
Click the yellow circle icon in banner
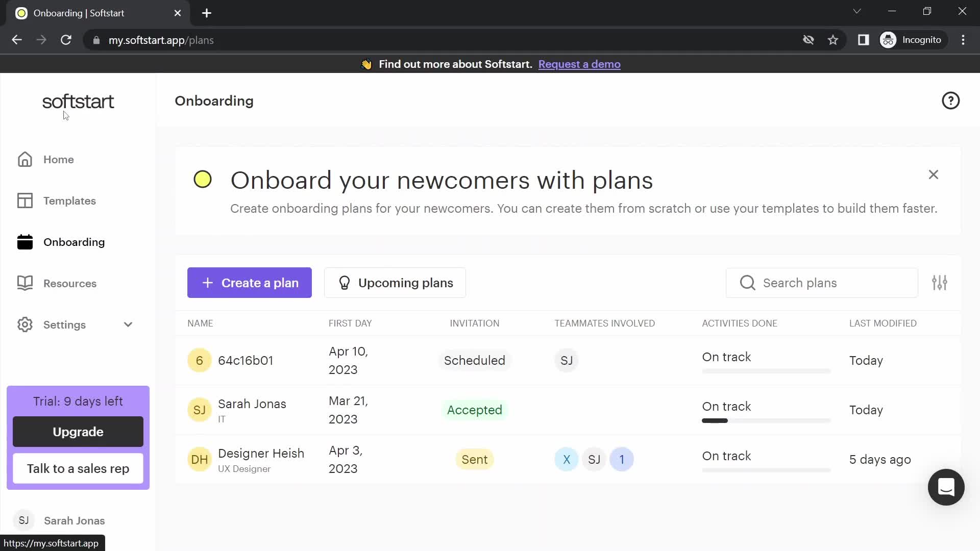pyautogui.click(x=203, y=179)
